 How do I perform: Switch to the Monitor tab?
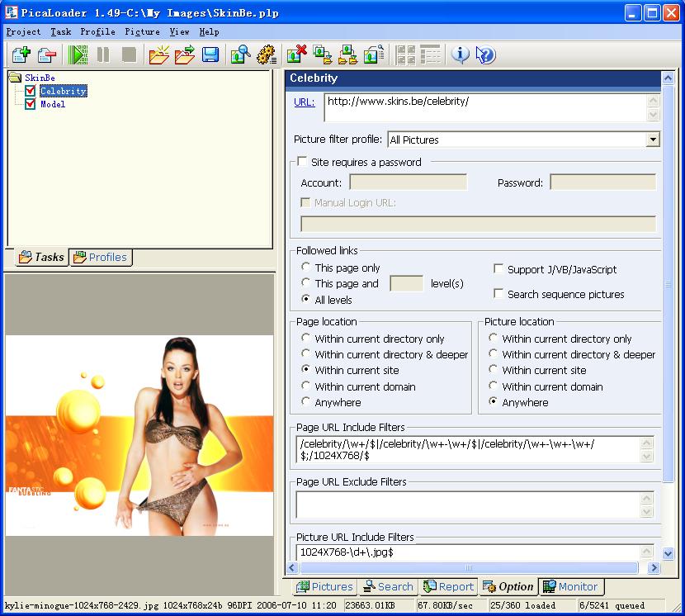pos(570,586)
